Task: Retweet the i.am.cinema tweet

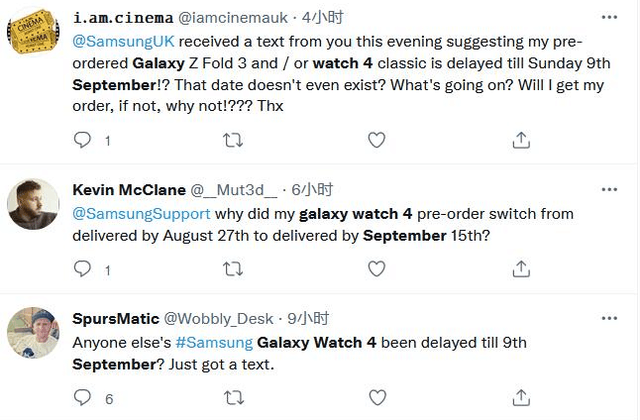Action: (233, 140)
